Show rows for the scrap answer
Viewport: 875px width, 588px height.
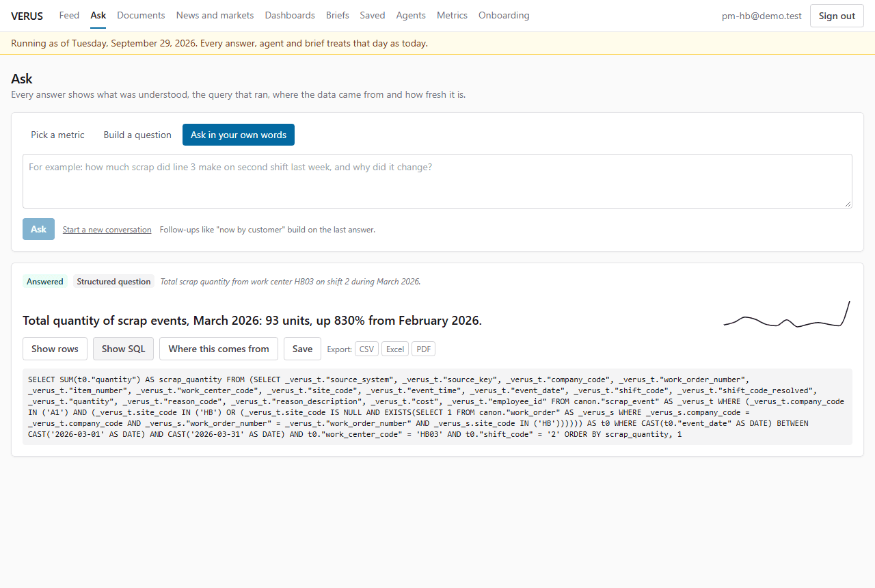pyautogui.click(x=55, y=349)
